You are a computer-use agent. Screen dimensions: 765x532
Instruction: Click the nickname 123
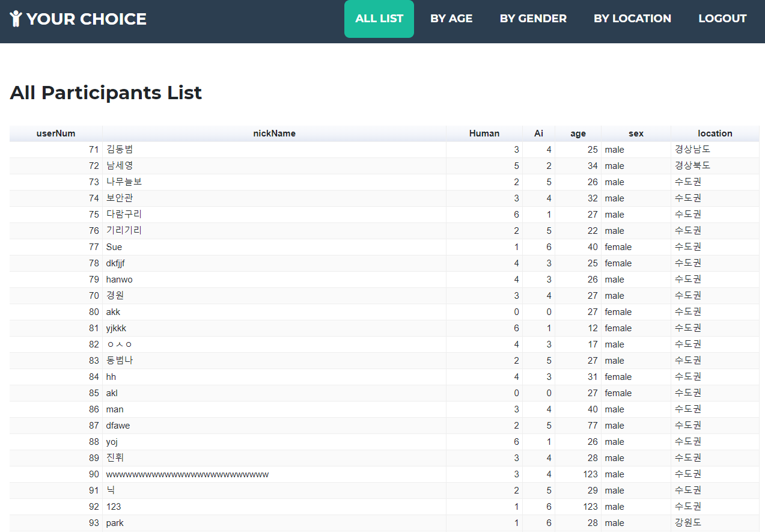tap(114, 507)
